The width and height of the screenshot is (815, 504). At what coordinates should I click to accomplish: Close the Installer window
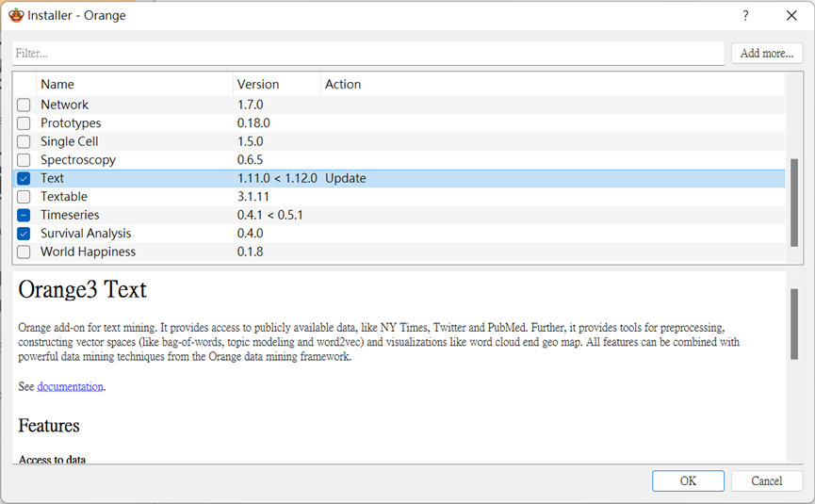791,16
